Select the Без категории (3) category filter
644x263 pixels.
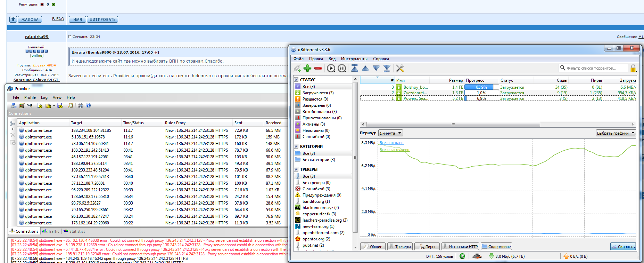click(319, 160)
